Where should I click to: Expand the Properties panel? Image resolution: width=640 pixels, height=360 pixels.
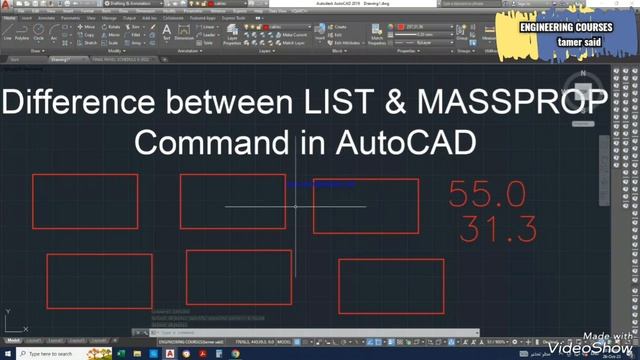tap(409, 51)
